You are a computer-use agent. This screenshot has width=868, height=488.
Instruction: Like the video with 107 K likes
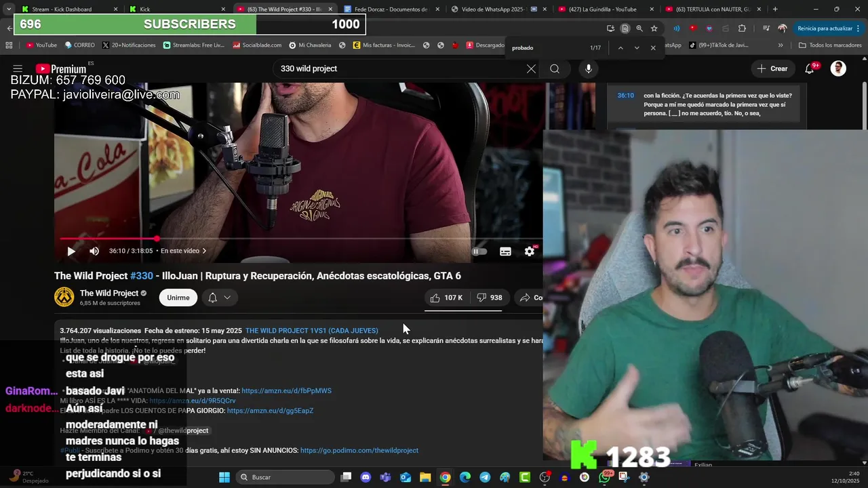446,298
